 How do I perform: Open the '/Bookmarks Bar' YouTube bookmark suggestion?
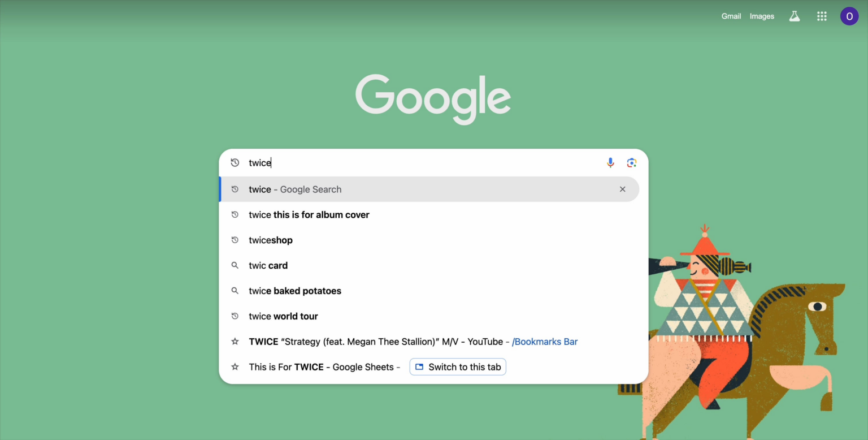[x=544, y=341]
